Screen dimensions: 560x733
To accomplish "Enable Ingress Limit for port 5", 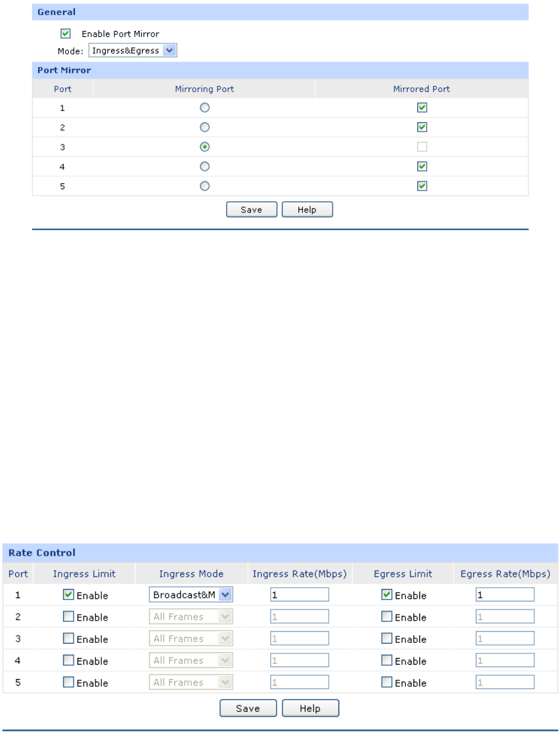I will tap(68, 682).
